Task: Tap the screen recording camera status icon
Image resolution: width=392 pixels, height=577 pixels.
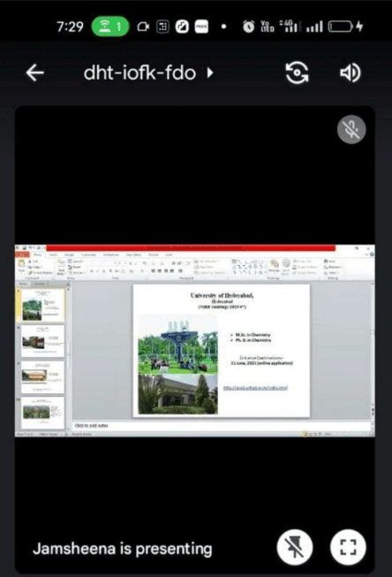Action: tap(143, 27)
